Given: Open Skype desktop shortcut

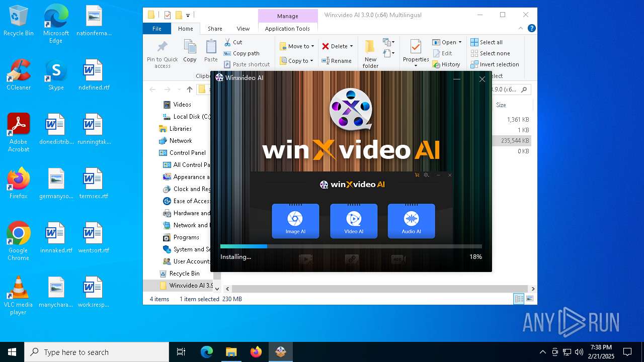Looking at the screenshot, I should (56, 74).
